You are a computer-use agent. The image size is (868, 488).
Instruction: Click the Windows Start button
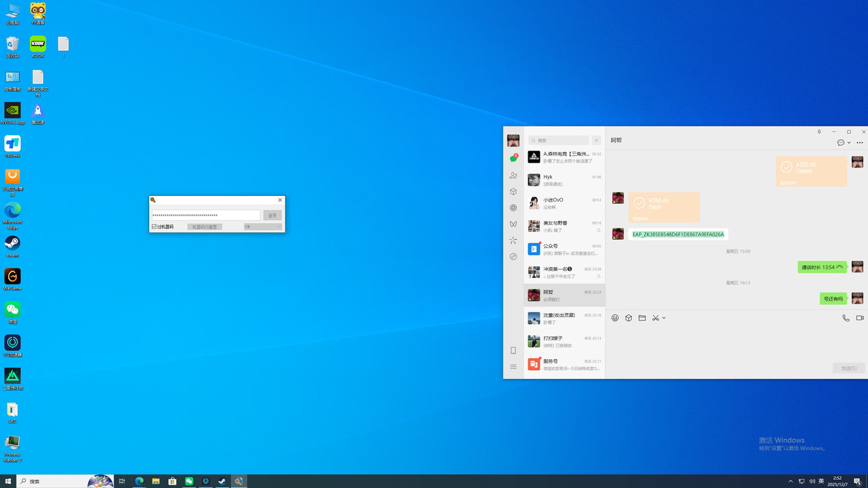pos(9,481)
